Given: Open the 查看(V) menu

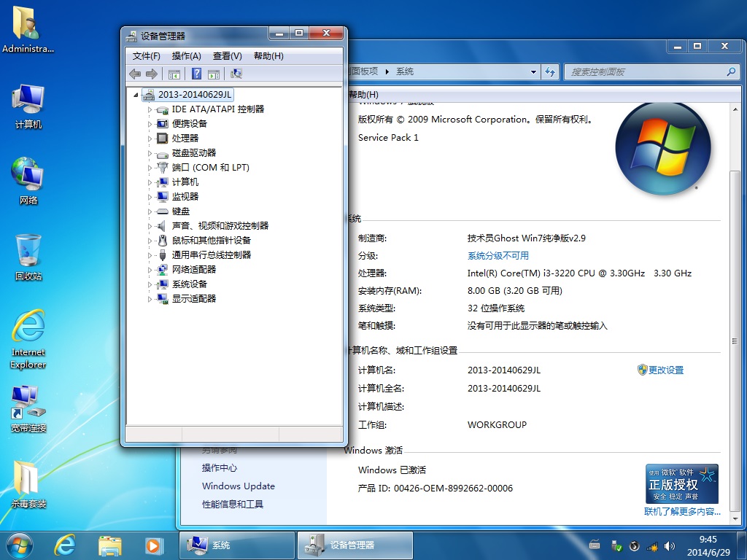Looking at the screenshot, I should tap(228, 56).
